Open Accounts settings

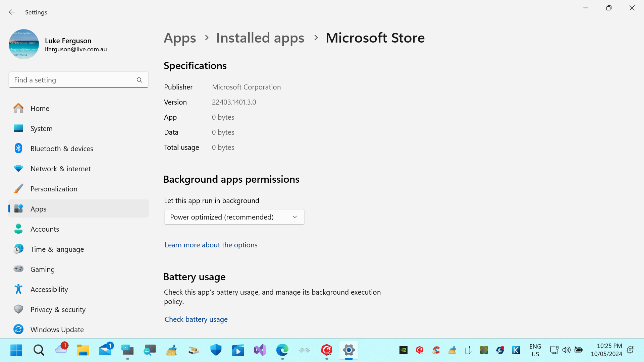point(78,229)
